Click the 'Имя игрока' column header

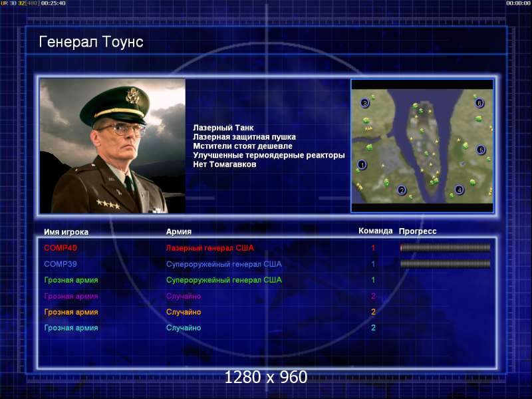[66, 232]
